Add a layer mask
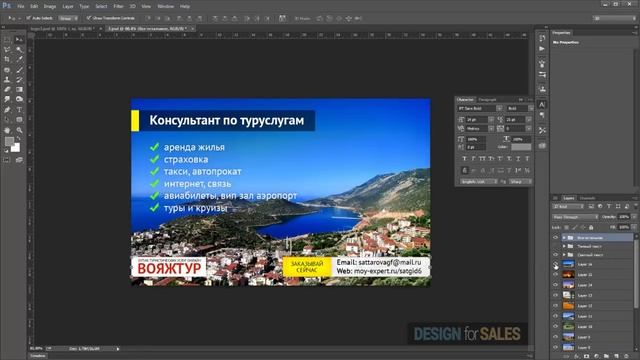Viewport: 640px width, 360px height. (586, 356)
